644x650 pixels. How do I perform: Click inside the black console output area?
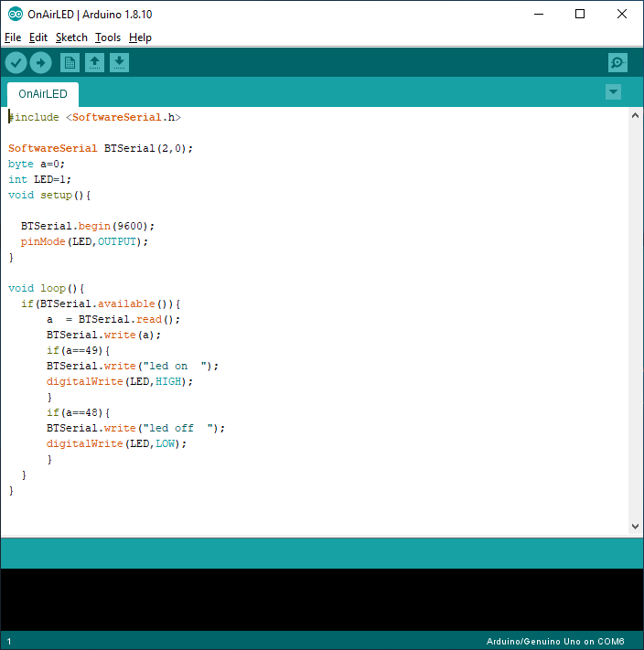coord(322,600)
